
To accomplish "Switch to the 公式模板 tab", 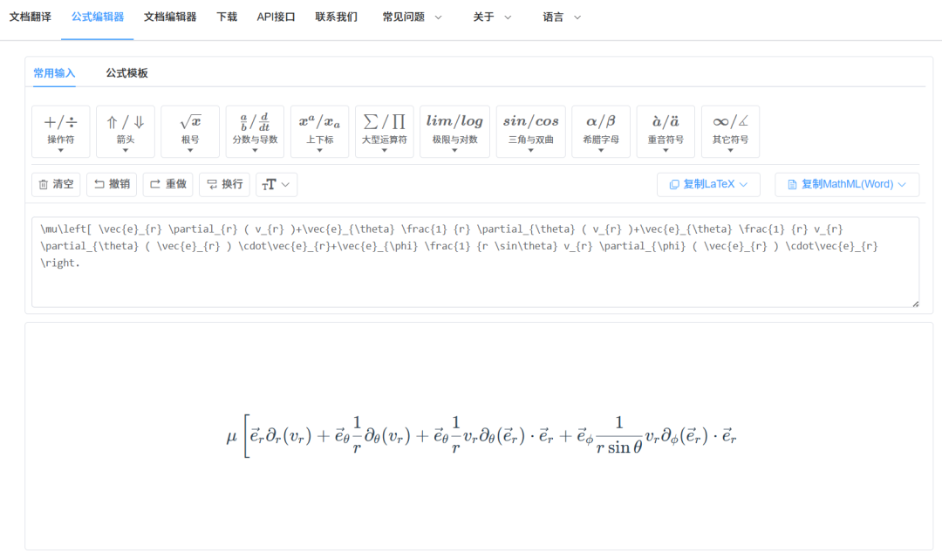I will [x=126, y=73].
